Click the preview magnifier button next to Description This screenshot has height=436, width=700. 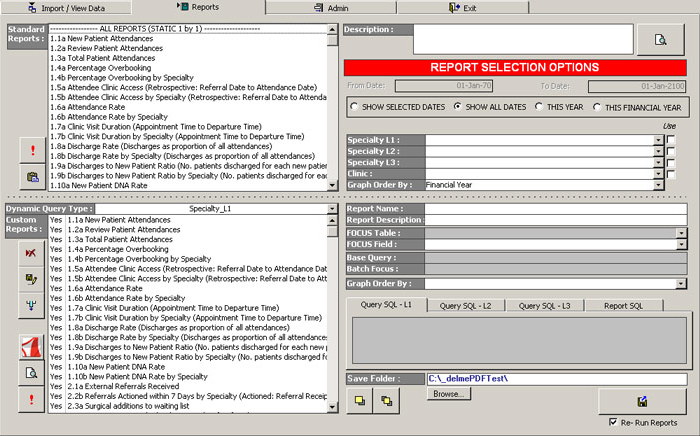coord(660,40)
